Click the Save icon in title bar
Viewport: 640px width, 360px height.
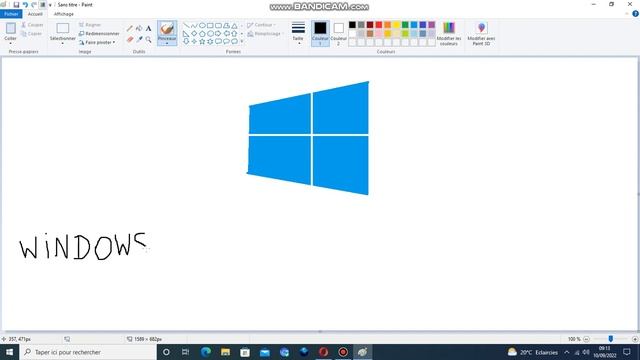[16, 4]
